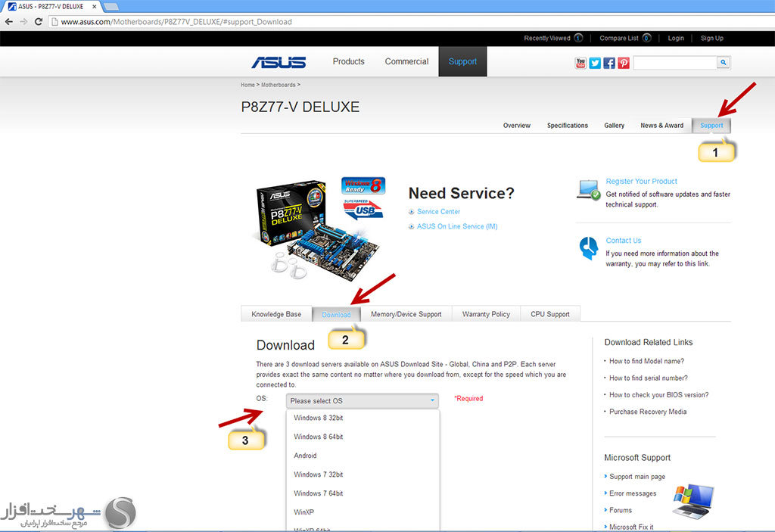
Task: Switch to the product Support tab
Action: (x=711, y=126)
